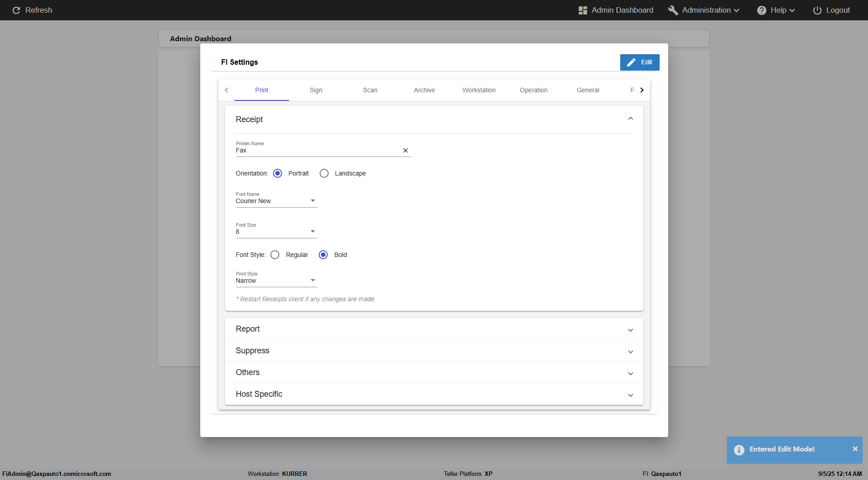The width and height of the screenshot is (868, 480).
Task: Click the Refresh icon in top bar
Action: pyautogui.click(x=16, y=10)
